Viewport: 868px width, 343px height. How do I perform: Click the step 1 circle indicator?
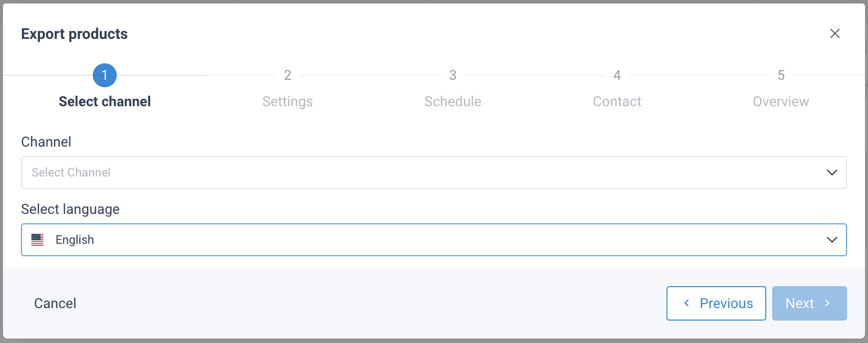point(105,75)
